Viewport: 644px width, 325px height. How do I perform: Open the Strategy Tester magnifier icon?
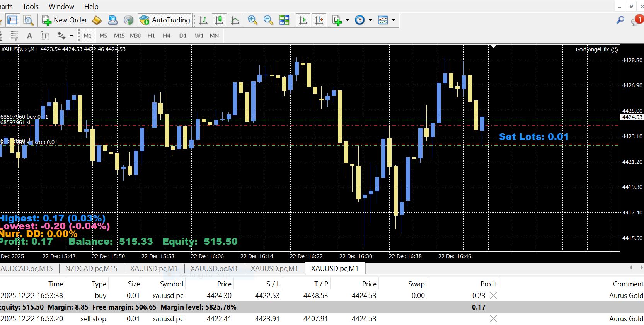click(28, 20)
